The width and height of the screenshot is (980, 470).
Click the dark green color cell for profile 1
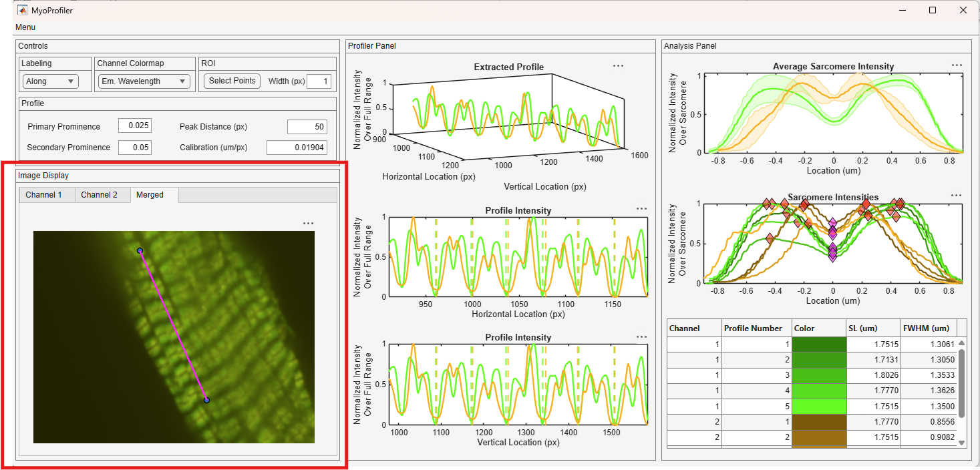tap(819, 344)
